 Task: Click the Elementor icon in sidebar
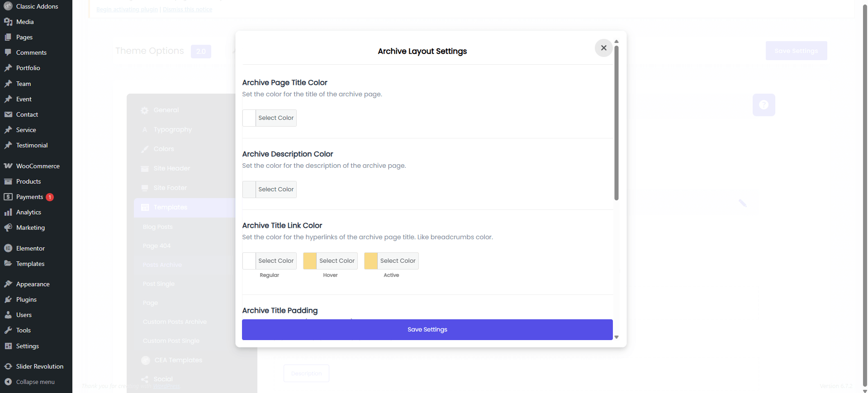8,248
